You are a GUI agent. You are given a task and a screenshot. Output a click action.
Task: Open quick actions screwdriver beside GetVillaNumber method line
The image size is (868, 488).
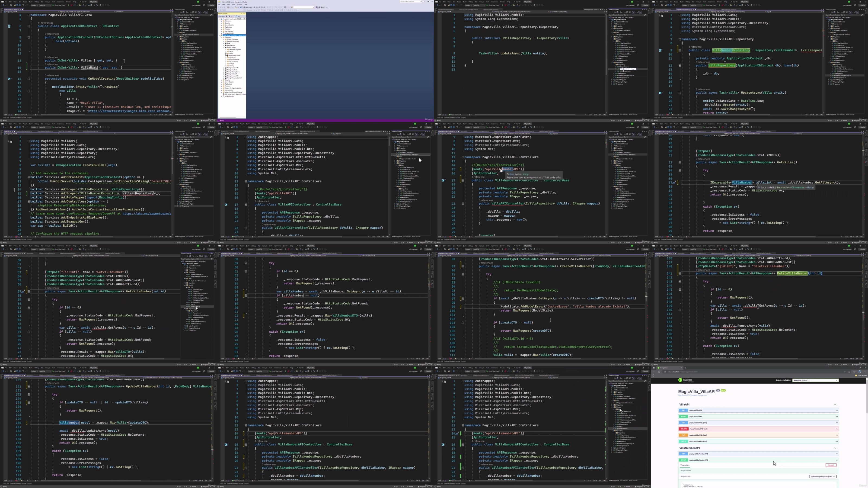(23, 291)
